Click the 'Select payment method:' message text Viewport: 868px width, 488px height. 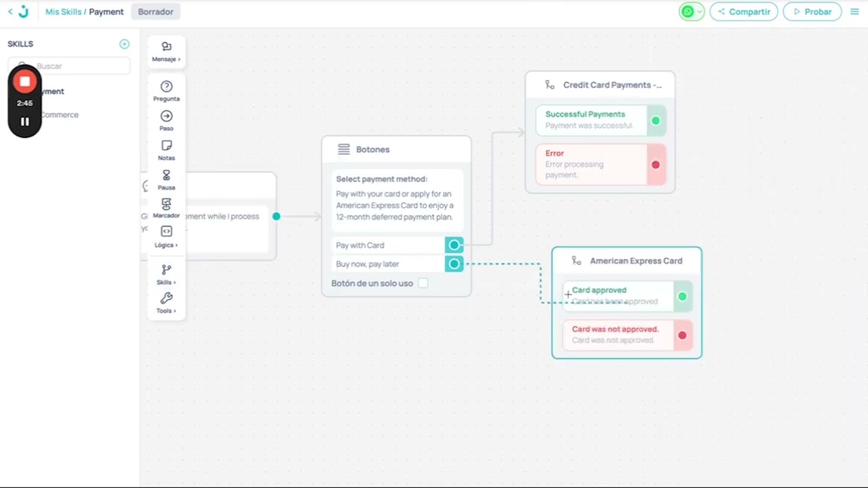click(382, 179)
